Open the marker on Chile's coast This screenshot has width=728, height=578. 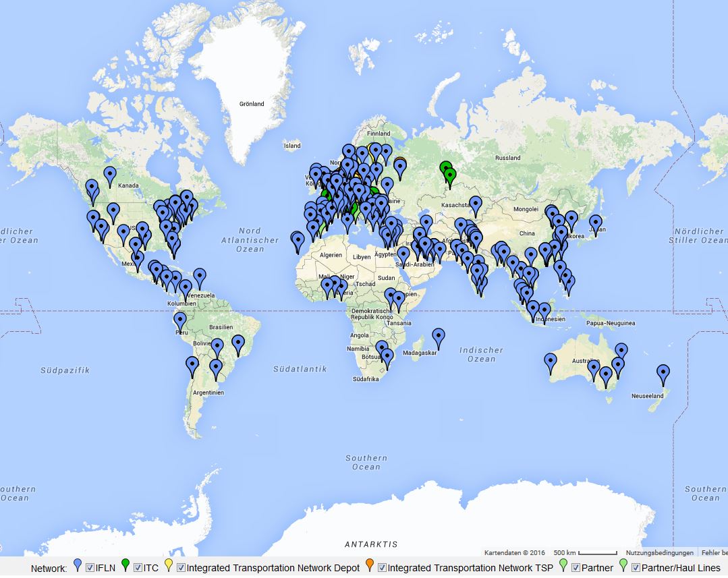[192, 365]
